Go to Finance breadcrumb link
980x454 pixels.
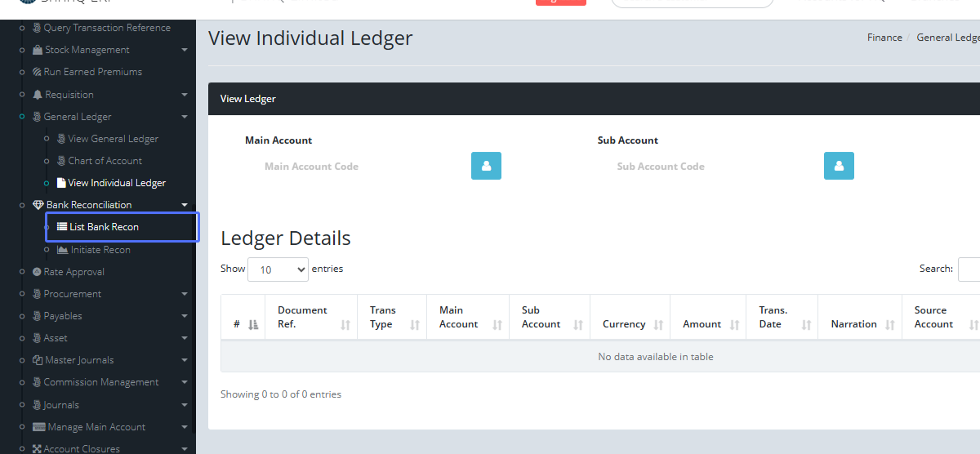[884, 38]
